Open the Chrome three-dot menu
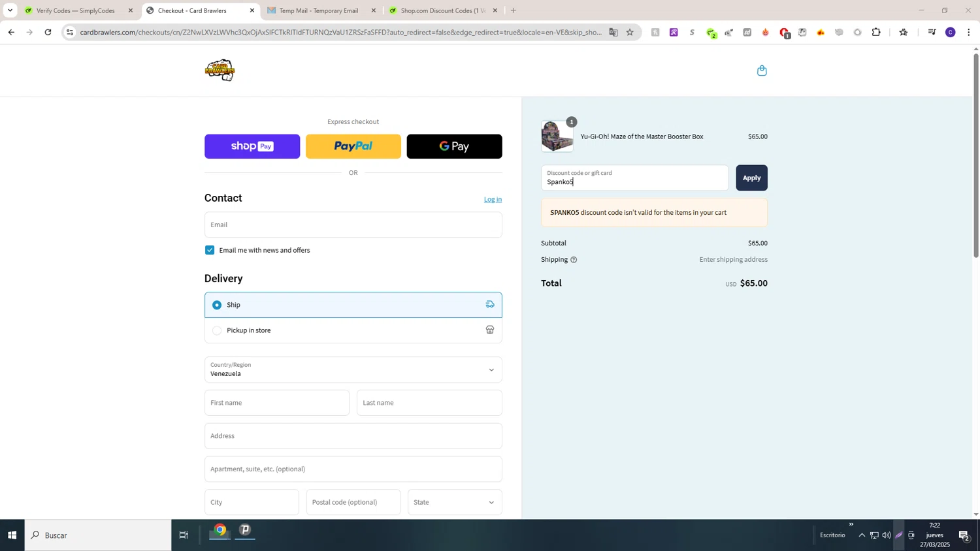 [969, 32]
